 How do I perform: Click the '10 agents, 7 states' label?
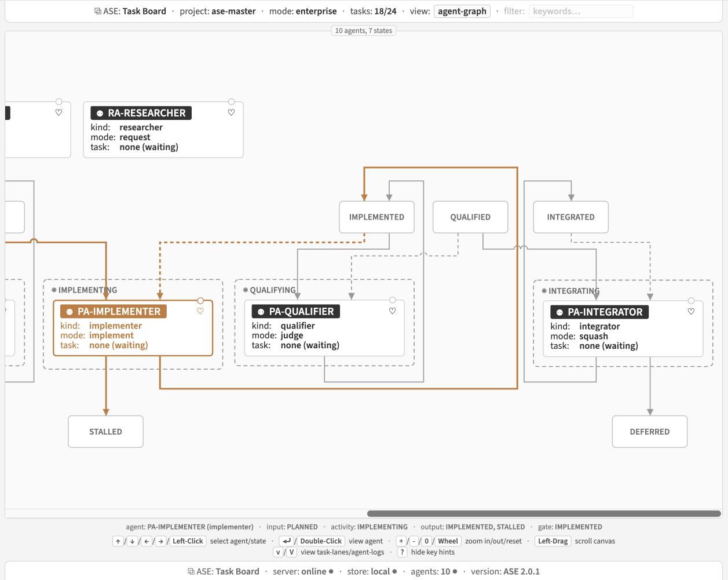point(364,31)
